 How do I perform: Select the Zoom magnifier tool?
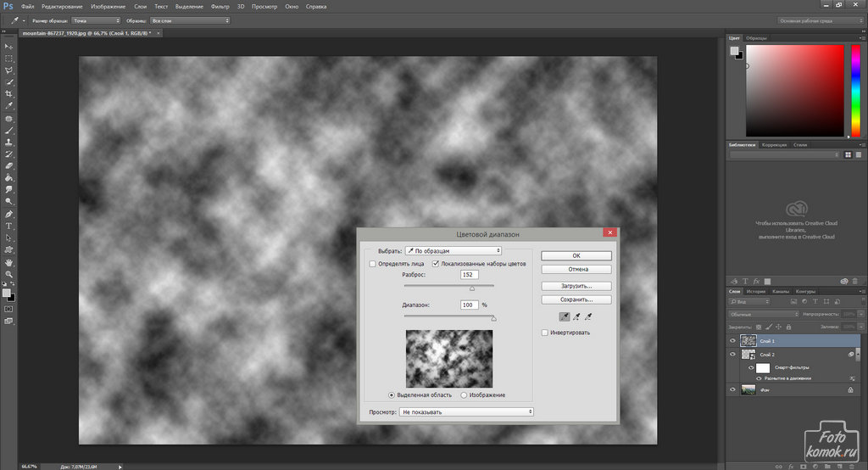[8, 274]
